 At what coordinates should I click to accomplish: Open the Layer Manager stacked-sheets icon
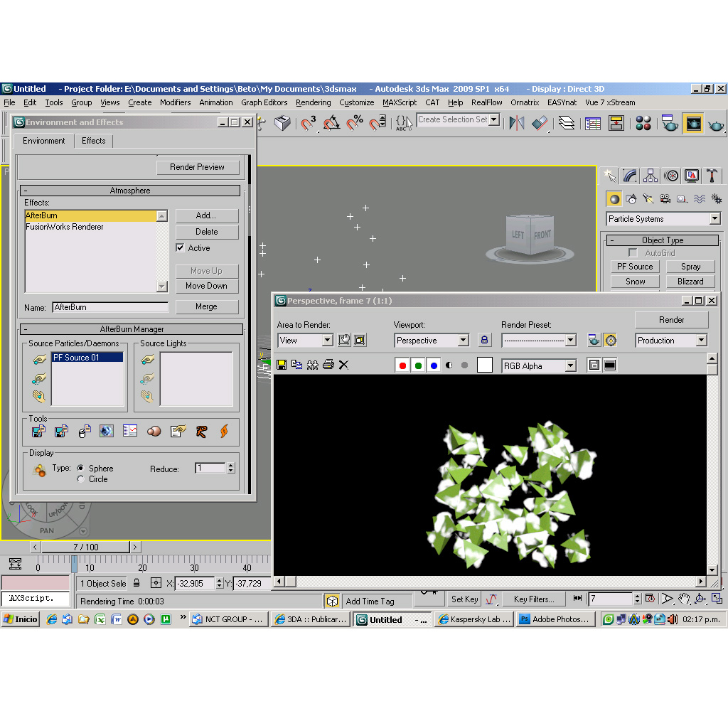[x=567, y=124]
